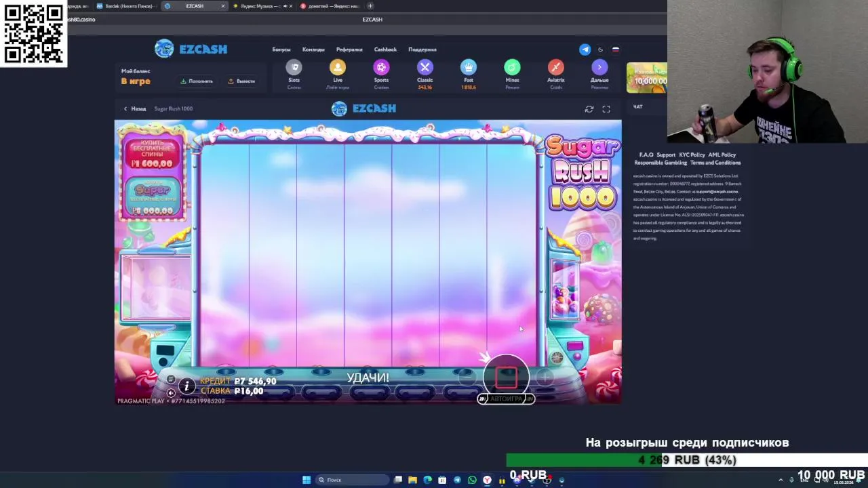The width and height of the screenshot is (868, 488).
Task: Open the KYC Policy link
Action: 692,155
